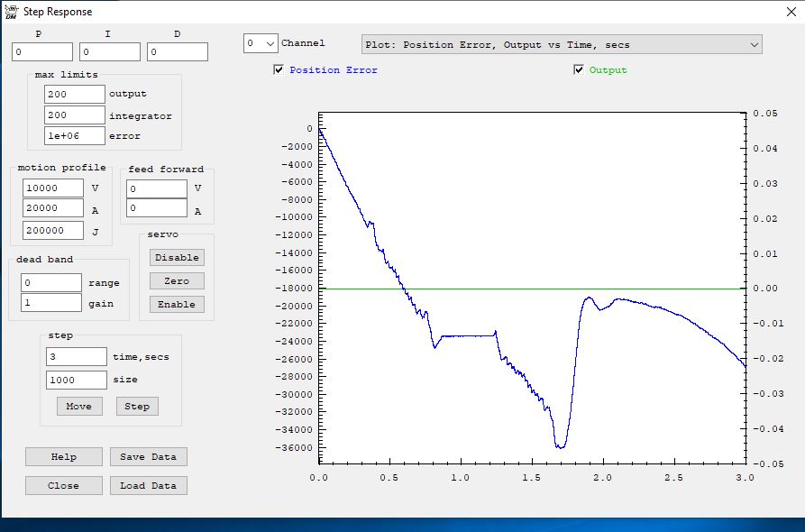This screenshot has width=805, height=532.
Task: Click the Move button
Action: pyautogui.click(x=79, y=407)
